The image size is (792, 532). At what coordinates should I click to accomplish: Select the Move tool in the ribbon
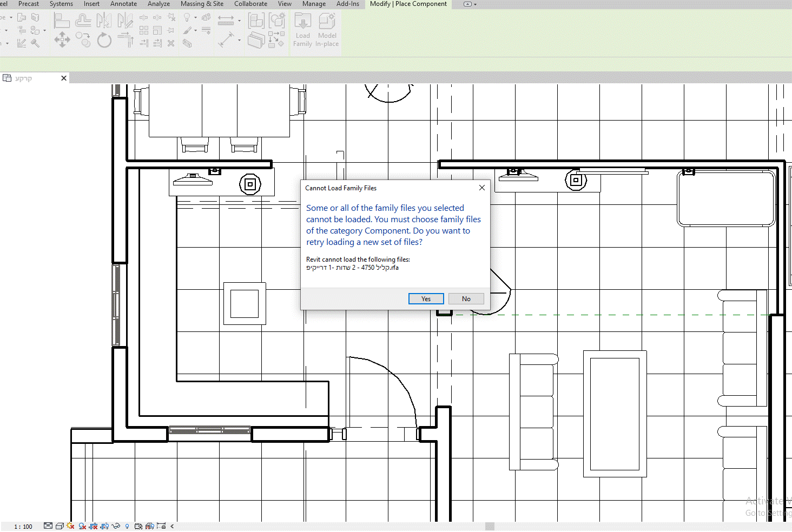tap(62, 39)
